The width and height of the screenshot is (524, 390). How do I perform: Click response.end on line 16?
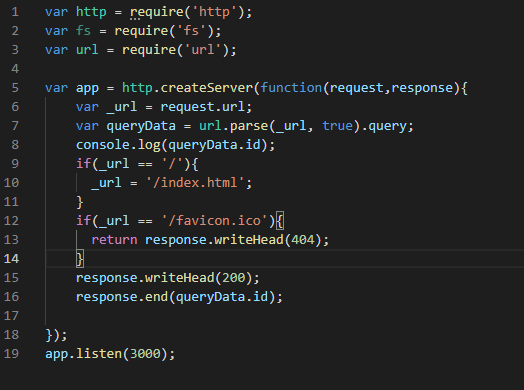click(122, 297)
